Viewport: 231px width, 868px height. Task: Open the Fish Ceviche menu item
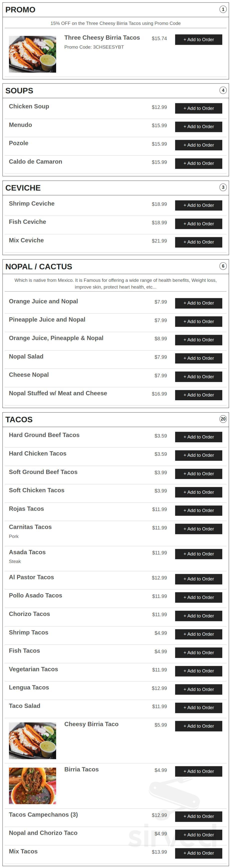[x=27, y=222]
